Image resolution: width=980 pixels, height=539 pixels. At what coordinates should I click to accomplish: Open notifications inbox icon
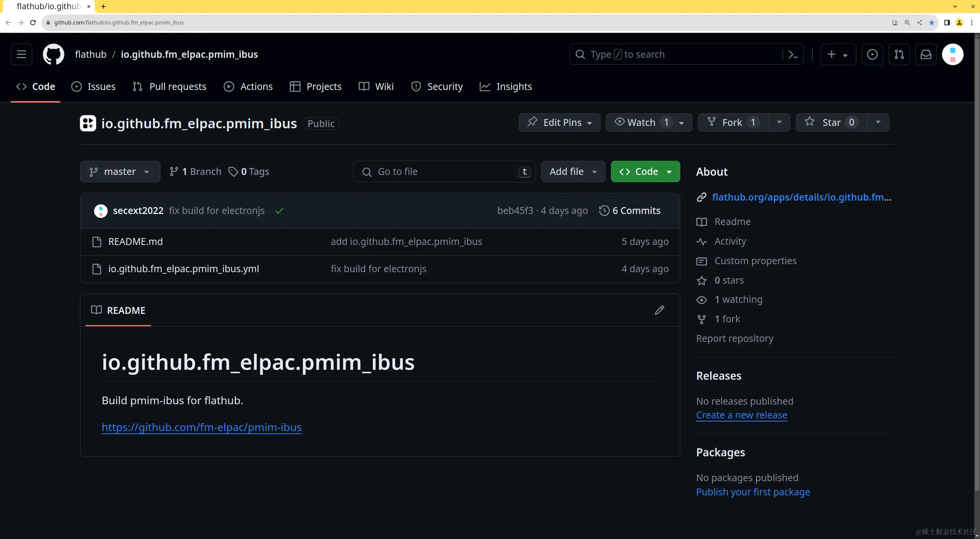(x=926, y=54)
